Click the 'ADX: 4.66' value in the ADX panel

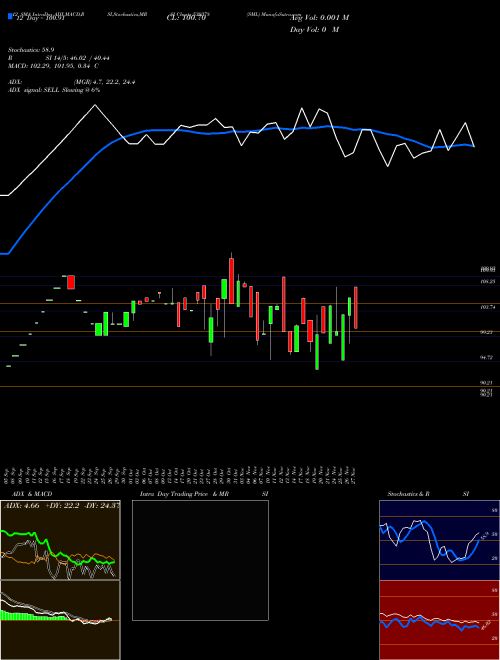coord(21,506)
